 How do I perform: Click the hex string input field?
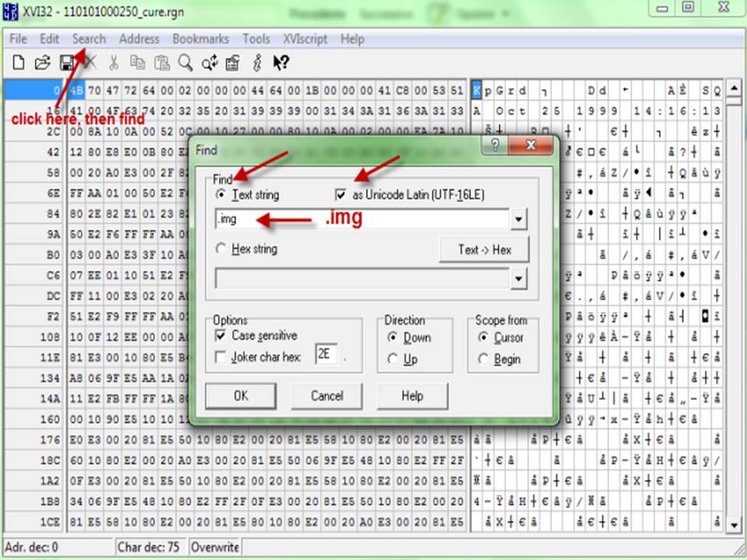(x=363, y=278)
